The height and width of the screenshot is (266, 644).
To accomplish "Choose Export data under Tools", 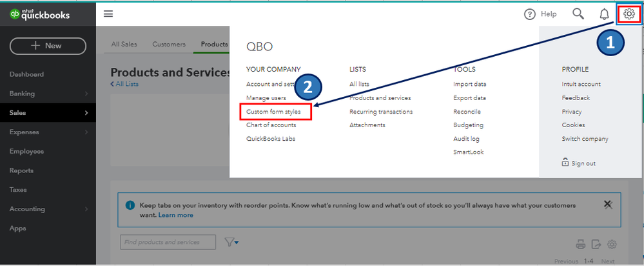I will click(x=469, y=98).
